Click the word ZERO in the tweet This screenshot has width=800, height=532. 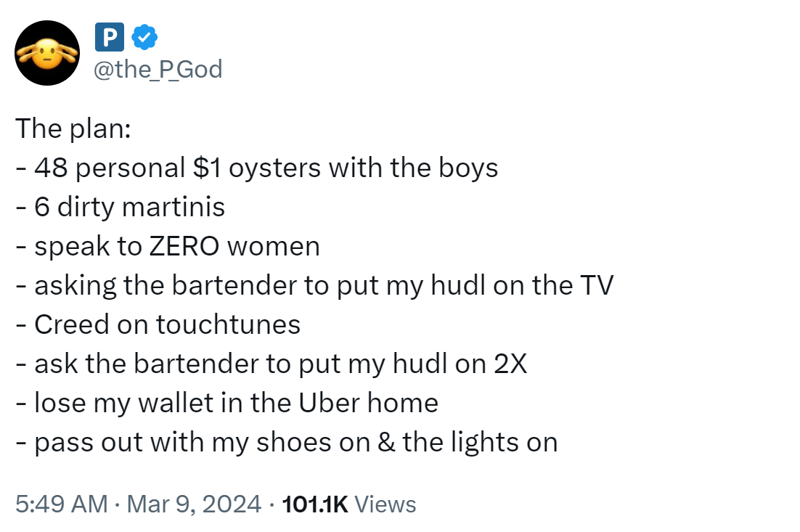(184, 247)
